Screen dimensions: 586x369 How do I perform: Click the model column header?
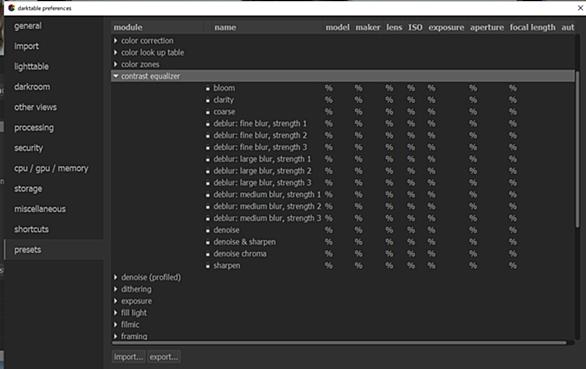click(337, 27)
